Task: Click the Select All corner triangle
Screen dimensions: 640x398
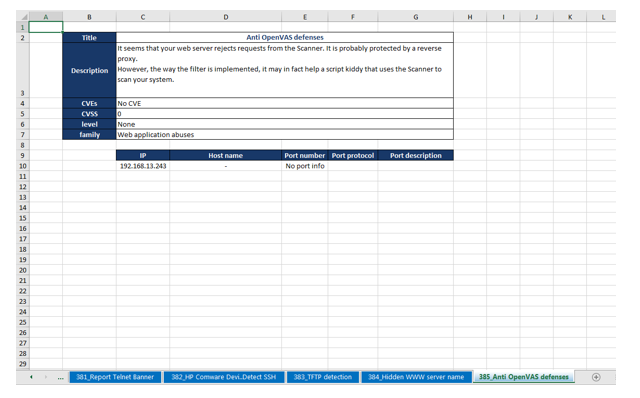Action: [x=23, y=17]
